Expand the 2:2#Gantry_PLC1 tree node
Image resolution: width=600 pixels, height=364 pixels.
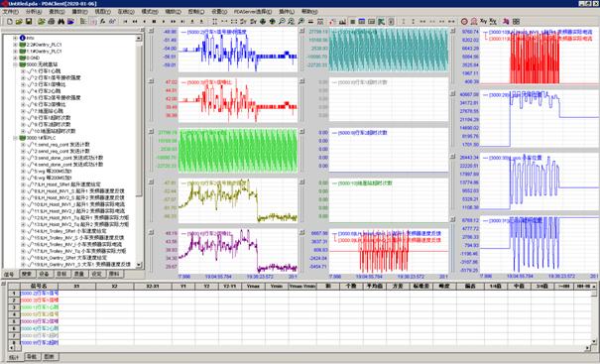(16, 45)
